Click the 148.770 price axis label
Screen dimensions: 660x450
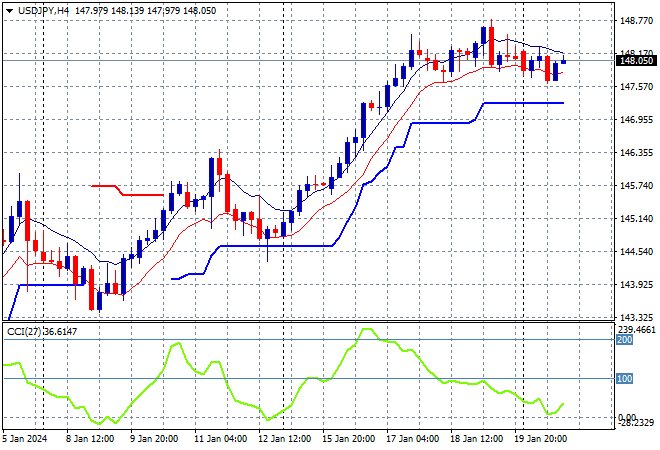(637, 20)
